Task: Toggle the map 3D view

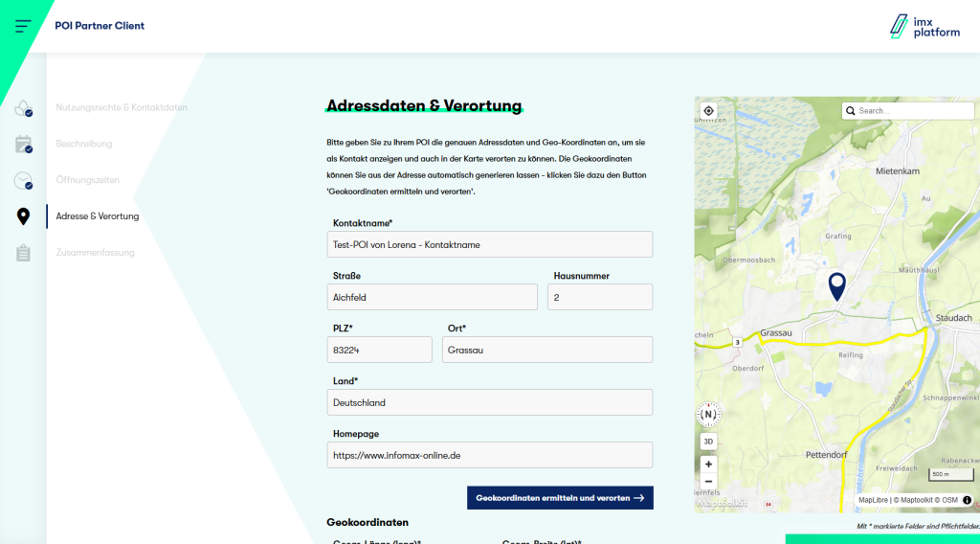Action: pos(708,442)
